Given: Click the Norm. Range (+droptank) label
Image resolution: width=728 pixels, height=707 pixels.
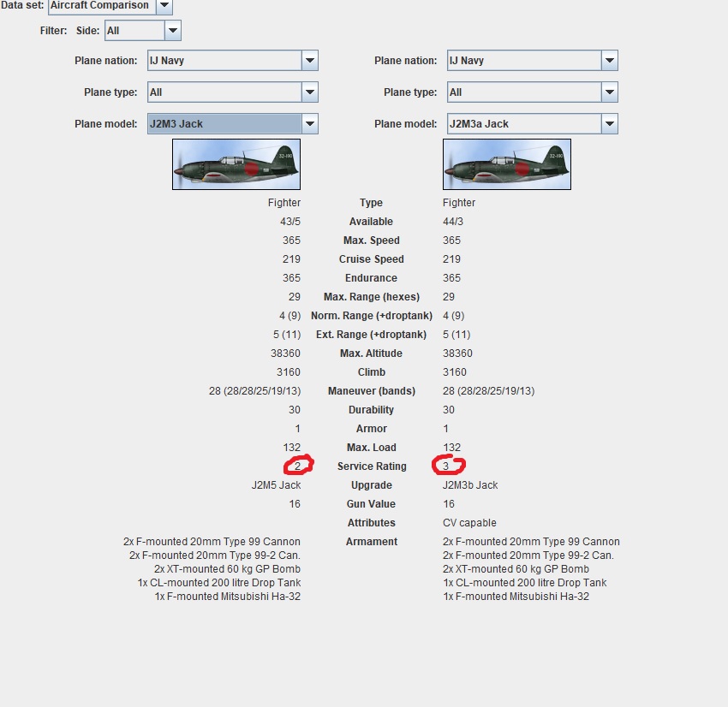Looking at the screenshot, I should point(372,316).
